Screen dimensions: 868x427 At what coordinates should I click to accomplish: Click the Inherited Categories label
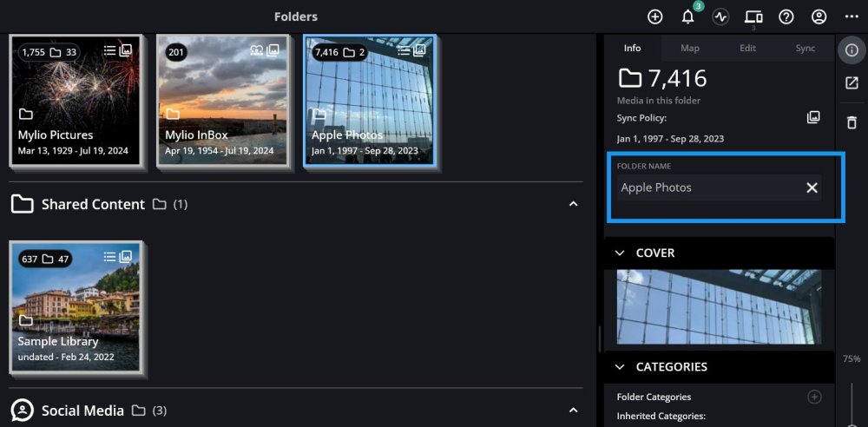(x=661, y=416)
